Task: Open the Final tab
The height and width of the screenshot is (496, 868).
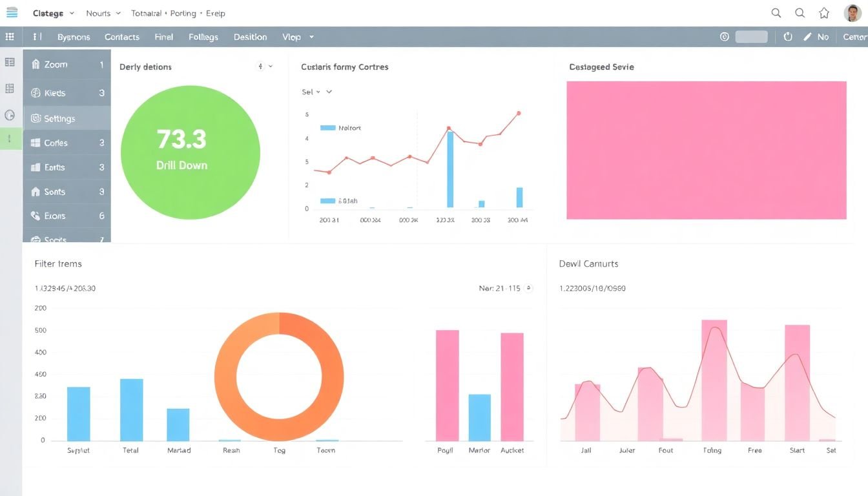Action: click(164, 37)
